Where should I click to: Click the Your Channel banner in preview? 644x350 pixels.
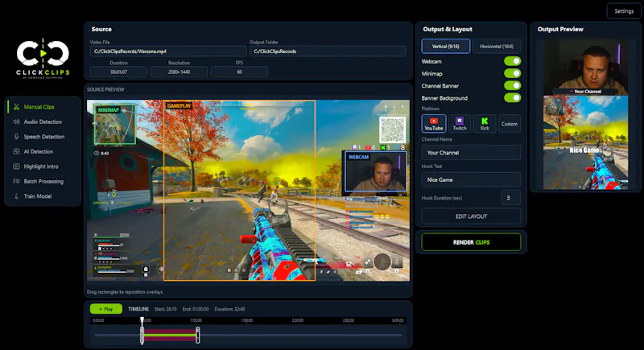point(586,92)
